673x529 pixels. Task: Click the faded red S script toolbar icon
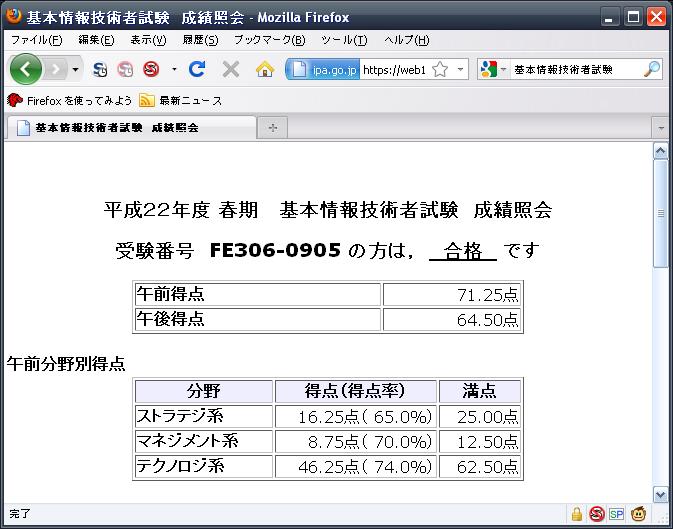click(125, 69)
